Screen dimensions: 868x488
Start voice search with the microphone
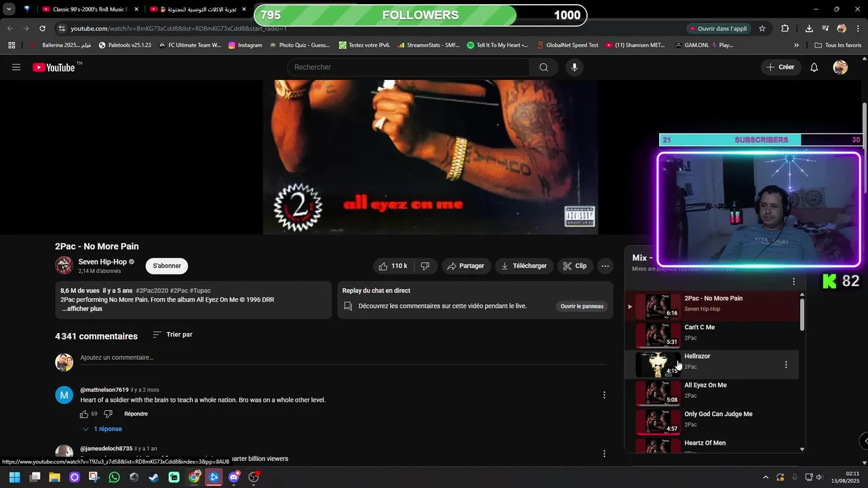click(x=574, y=67)
